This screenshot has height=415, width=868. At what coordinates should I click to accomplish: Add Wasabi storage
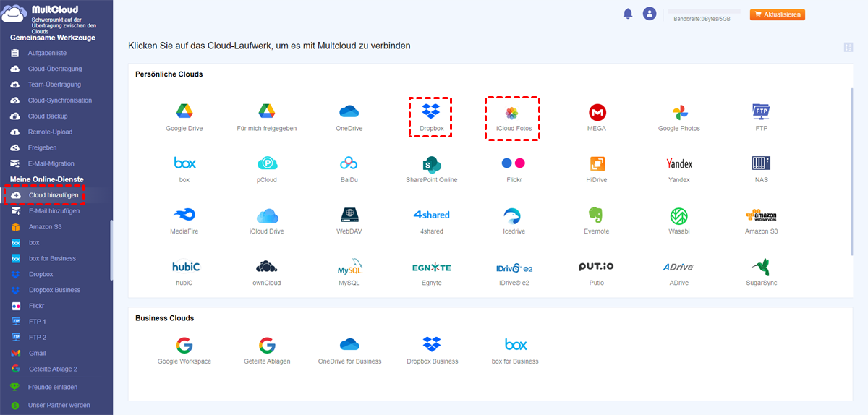679,221
